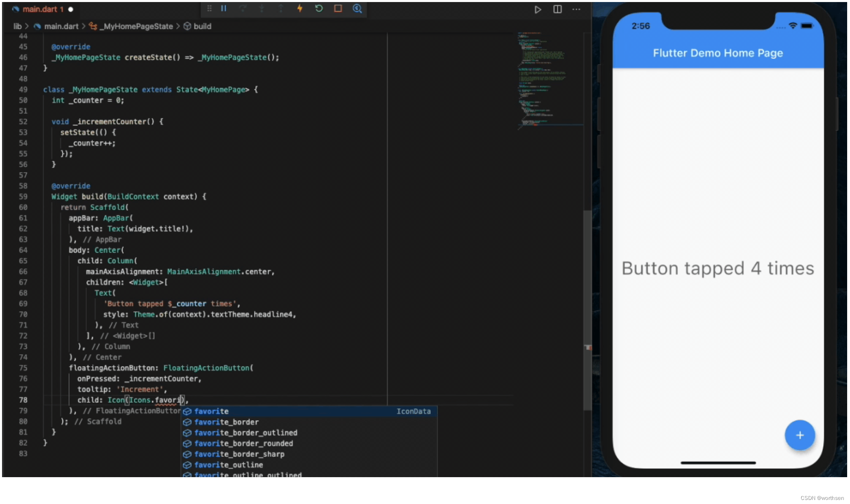The width and height of the screenshot is (850, 504).
Task: Click the favorite_border suggestion's type icon
Action: click(x=187, y=422)
